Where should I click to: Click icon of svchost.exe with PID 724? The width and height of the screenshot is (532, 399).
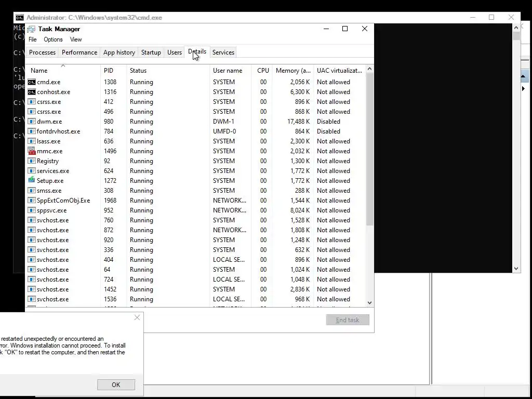click(32, 279)
